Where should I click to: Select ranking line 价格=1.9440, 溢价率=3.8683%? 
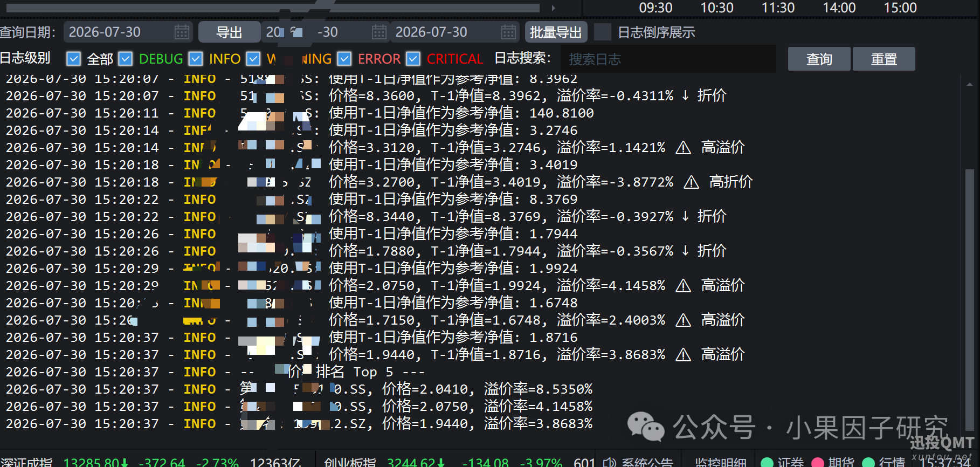point(299,424)
